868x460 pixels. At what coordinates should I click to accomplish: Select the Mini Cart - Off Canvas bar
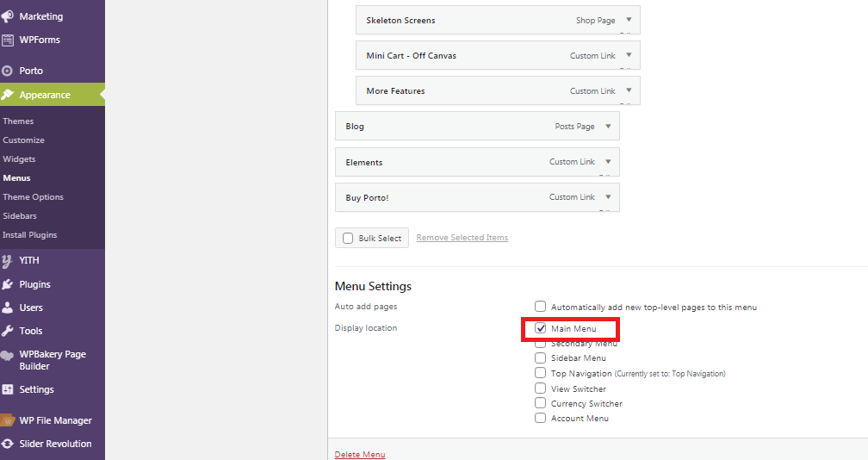pyautogui.click(x=498, y=55)
